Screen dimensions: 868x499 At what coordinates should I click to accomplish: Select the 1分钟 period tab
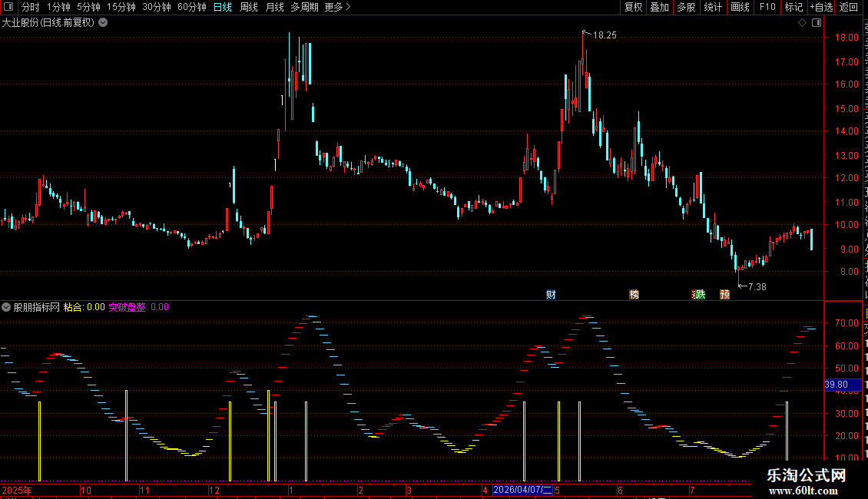click(58, 7)
